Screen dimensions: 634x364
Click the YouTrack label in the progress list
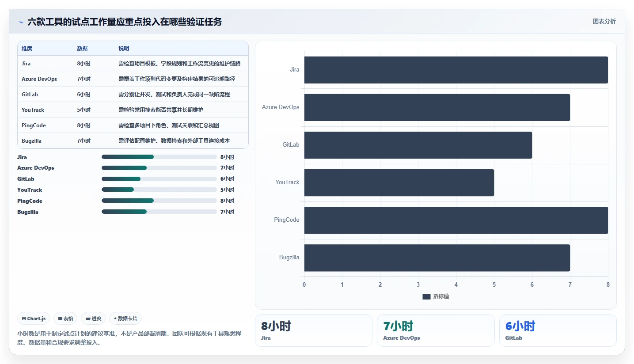point(30,190)
